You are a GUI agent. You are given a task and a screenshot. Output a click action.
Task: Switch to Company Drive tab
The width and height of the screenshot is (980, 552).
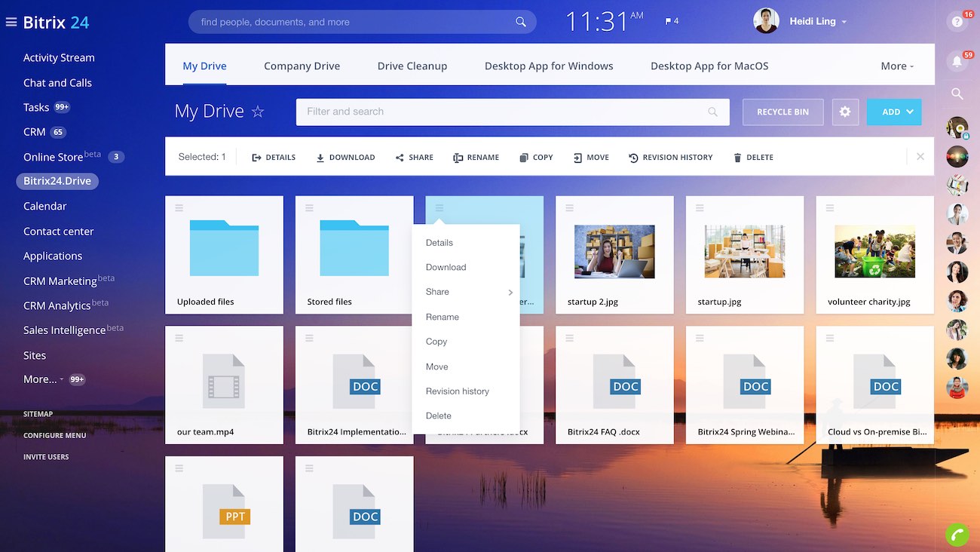pos(302,66)
